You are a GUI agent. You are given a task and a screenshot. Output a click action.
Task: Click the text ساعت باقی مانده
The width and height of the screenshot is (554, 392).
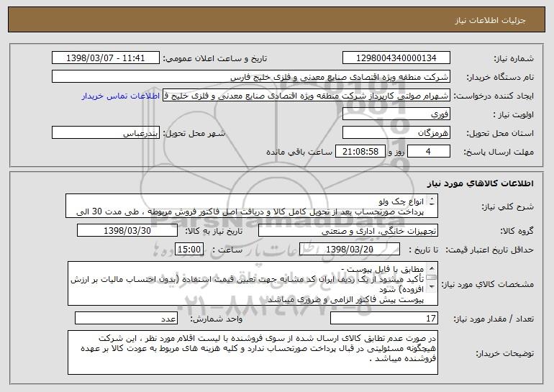pos(299,152)
